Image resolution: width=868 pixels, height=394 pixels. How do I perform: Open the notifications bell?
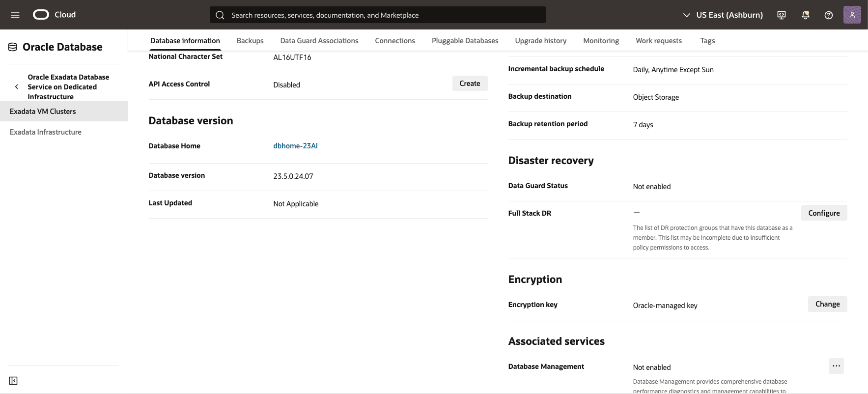pyautogui.click(x=805, y=15)
